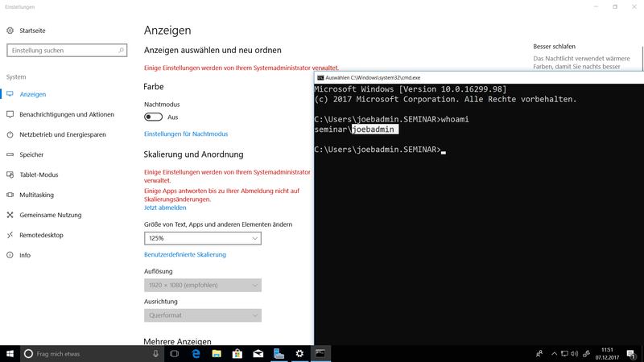Open File Explorer from the taskbar

pos(217,353)
